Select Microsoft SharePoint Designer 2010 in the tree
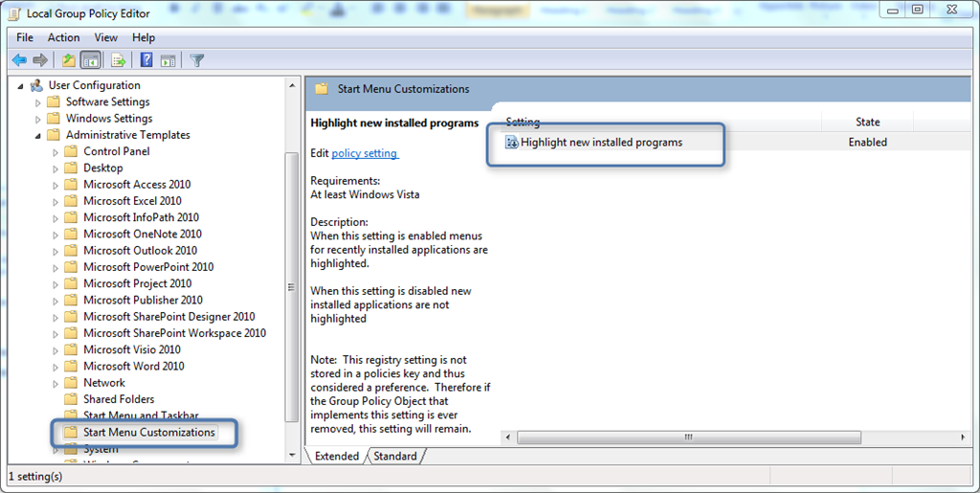The height and width of the screenshot is (493, 980). point(168,316)
